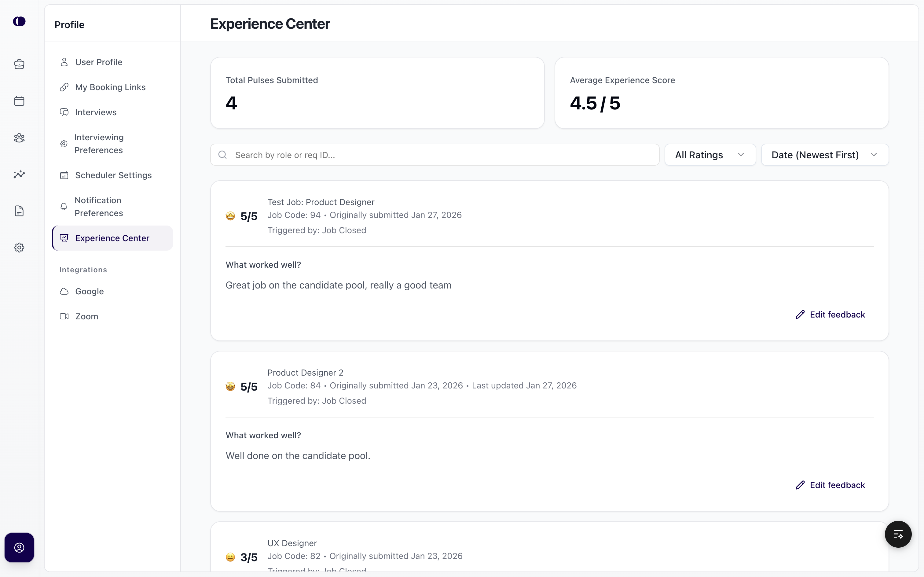Select Experience Center in the sidebar
The width and height of the screenshot is (924, 577).
click(x=112, y=238)
